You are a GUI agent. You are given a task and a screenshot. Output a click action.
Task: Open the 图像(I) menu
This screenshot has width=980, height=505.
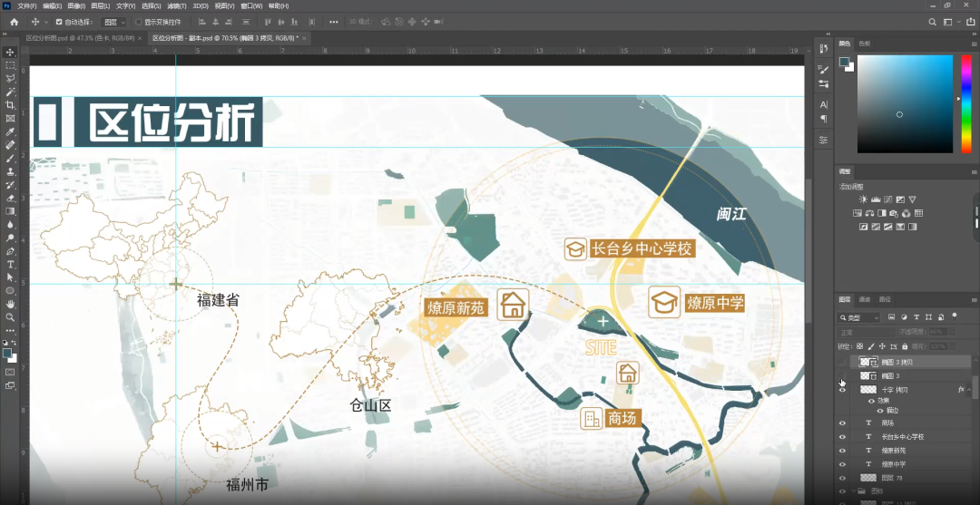point(76,5)
